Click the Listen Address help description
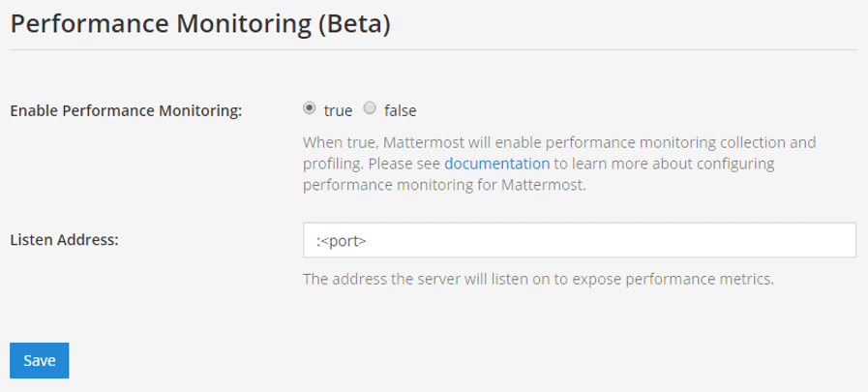The height and width of the screenshot is (392, 868). 539,281
